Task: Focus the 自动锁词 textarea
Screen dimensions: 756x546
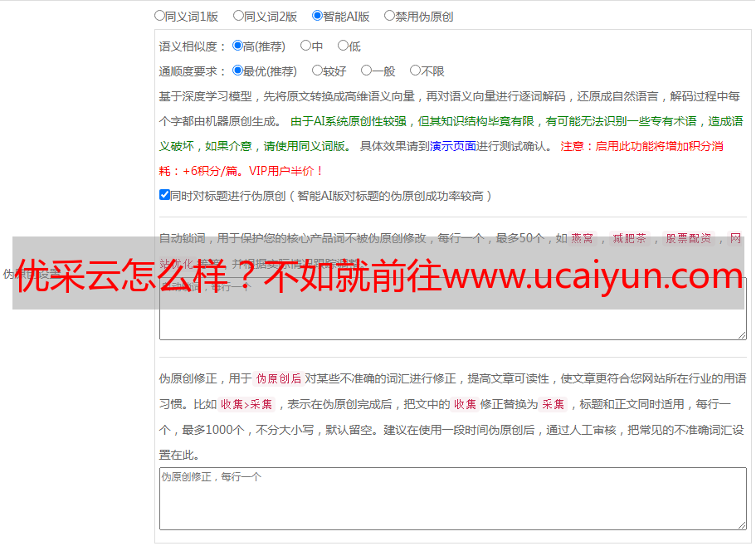Action: pos(453,309)
